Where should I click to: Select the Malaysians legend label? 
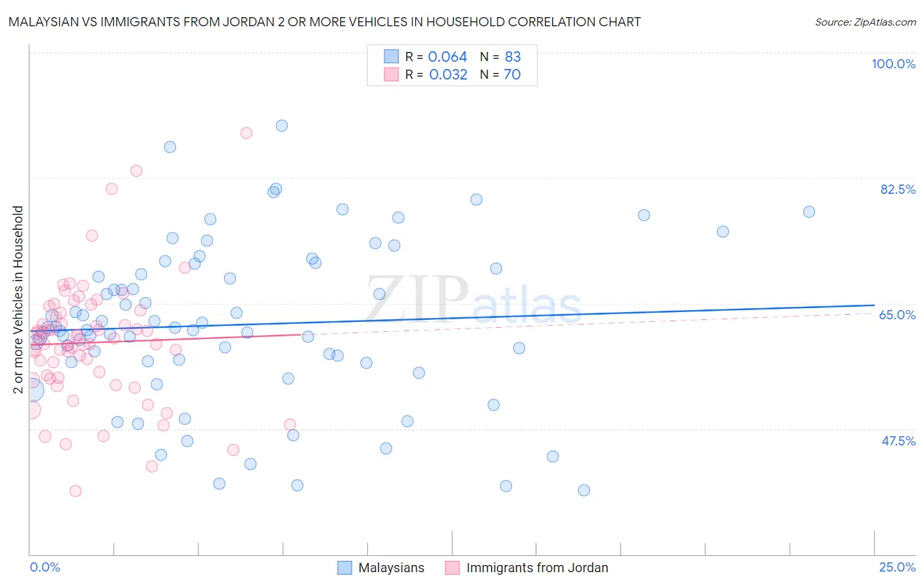[391, 568]
